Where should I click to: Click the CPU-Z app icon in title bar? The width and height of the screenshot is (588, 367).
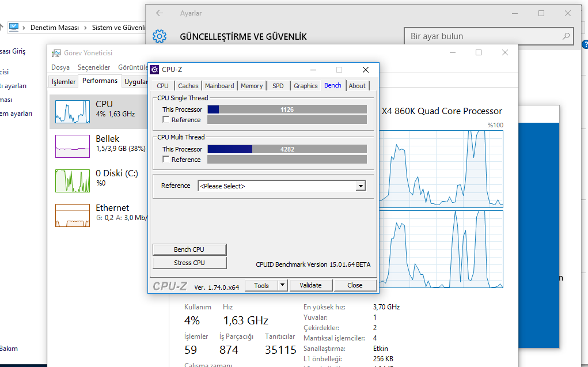(x=154, y=69)
